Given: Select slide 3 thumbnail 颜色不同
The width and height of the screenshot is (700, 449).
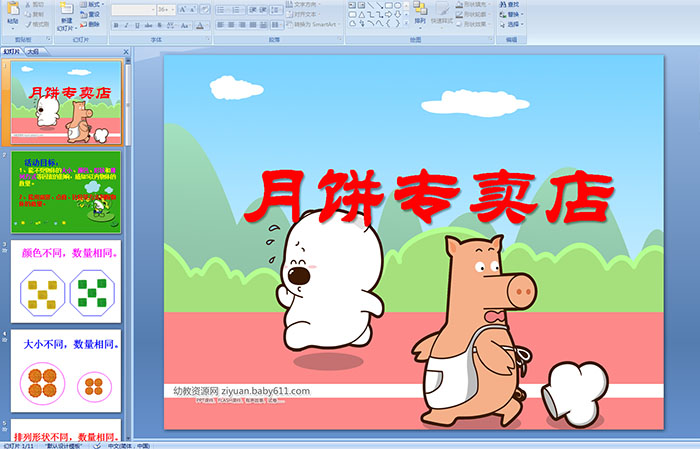Looking at the screenshot, I should 66,281.
